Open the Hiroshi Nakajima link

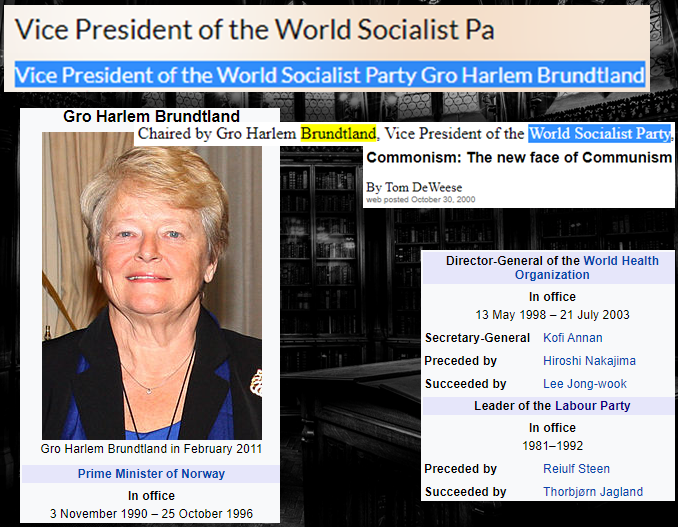click(589, 361)
